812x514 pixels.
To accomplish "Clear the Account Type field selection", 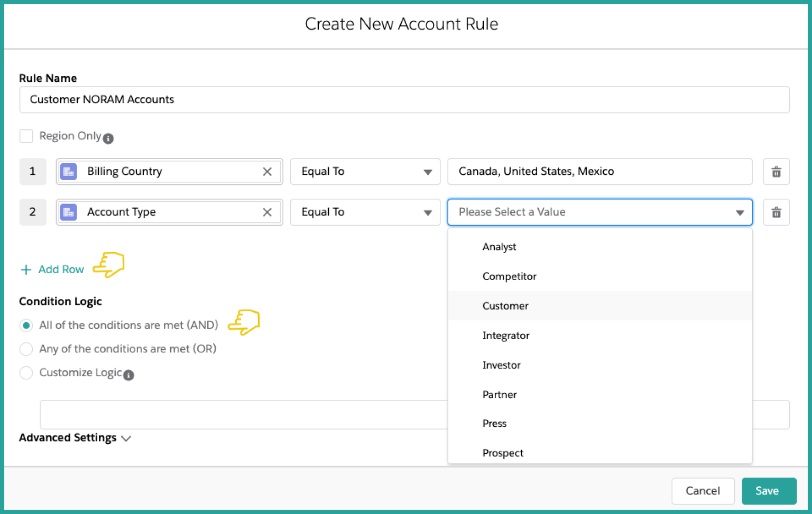I will click(267, 212).
